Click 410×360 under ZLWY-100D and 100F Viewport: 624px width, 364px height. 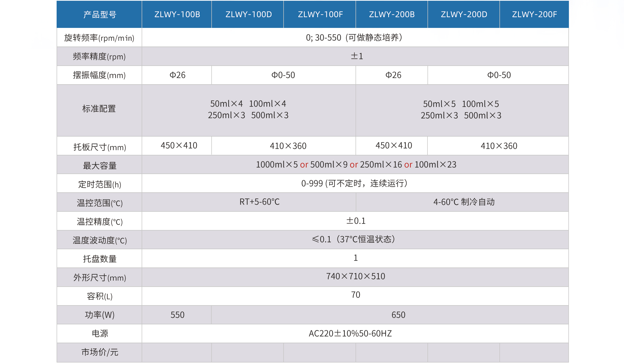pos(288,146)
